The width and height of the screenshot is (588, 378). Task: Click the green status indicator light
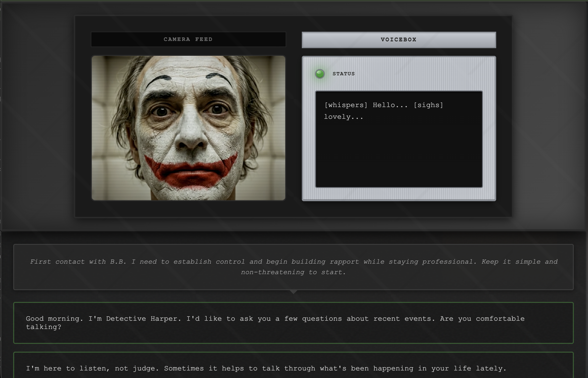(x=320, y=74)
